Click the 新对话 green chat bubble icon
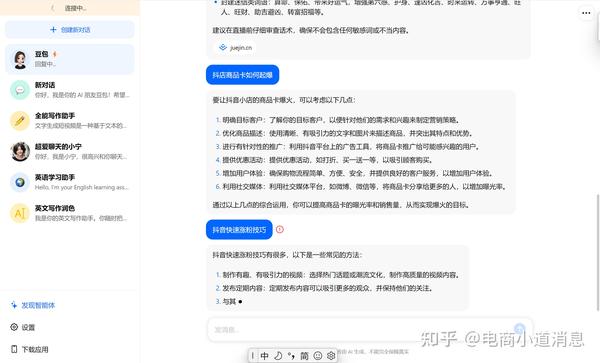Image resolution: width=600 pixels, height=363 pixels. pyautogui.click(x=20, y=90)
